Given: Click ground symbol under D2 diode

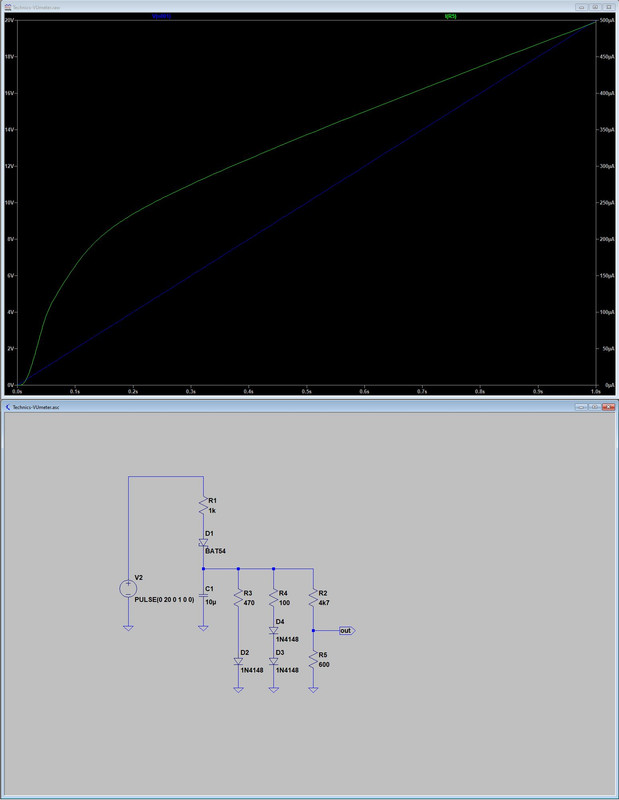Looking at the screenshot, I should [238, 689].
